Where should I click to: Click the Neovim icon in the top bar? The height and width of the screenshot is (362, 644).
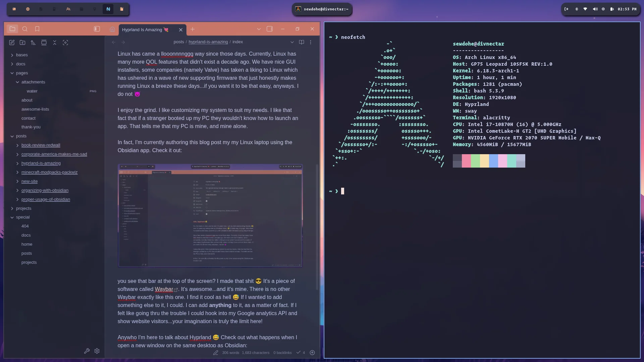108,9
